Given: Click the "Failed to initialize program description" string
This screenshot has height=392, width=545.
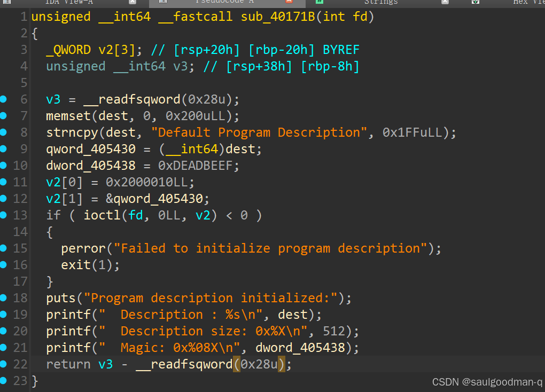Looking at the screenshot, I should [x=270, y=248].
